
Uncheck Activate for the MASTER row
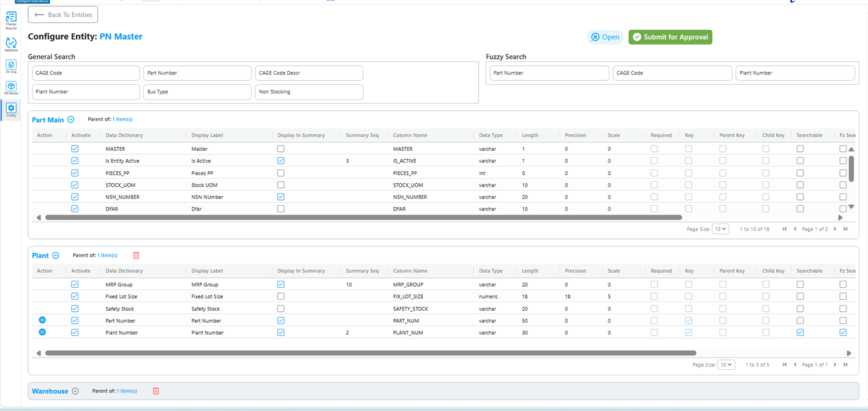click(x=75, y=148)
